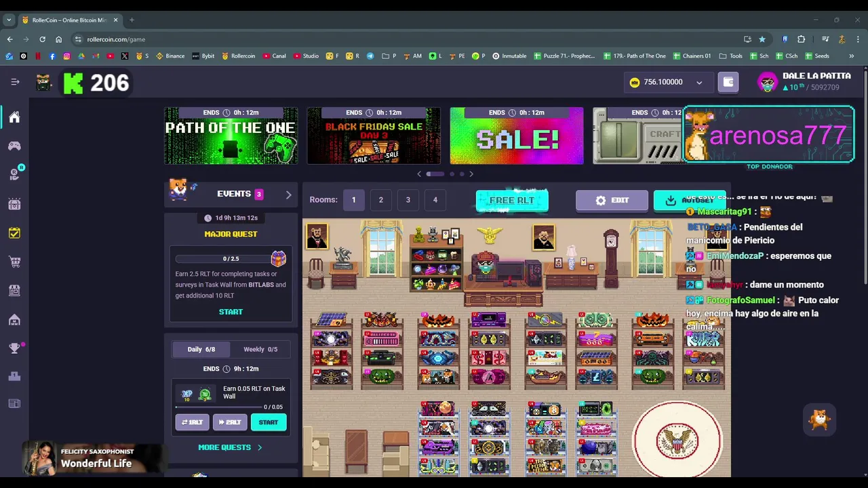
Task: Bookmark this page with the star icon
Action: click(x=762, y=39)
